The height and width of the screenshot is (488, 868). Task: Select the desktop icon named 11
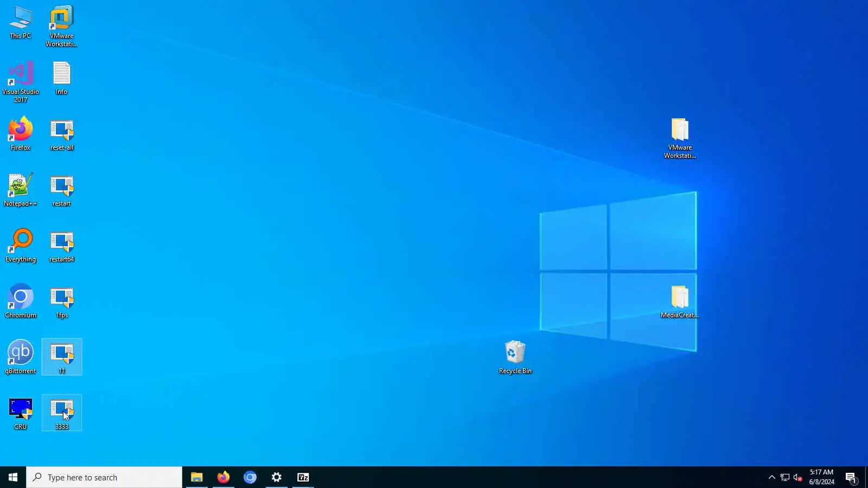(x=62, y=357)
